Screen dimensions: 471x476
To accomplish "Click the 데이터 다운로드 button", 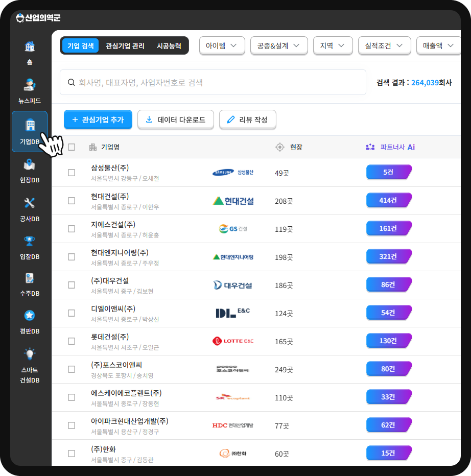I will click(x=176, y=120).
